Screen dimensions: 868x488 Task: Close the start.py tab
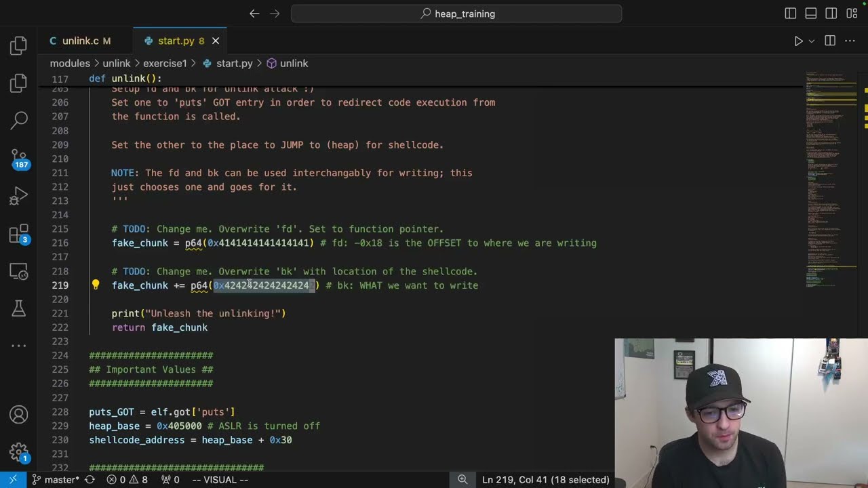[216, 41]
